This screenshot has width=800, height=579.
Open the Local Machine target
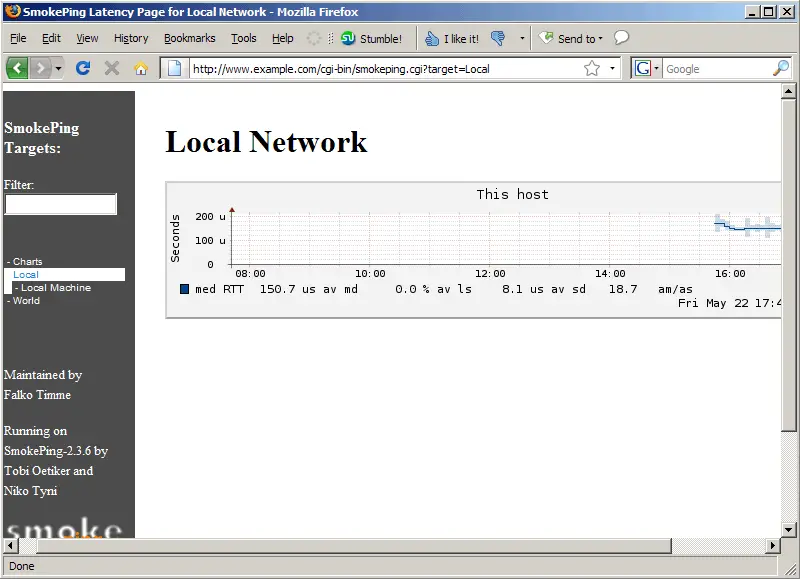pyautogui.click(x=56, y=288)
